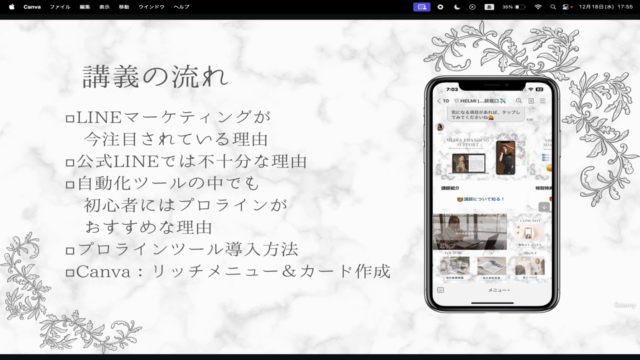Open the ウインドウ menu
This screenshot has height=360, width=640.
click(151, 7)
